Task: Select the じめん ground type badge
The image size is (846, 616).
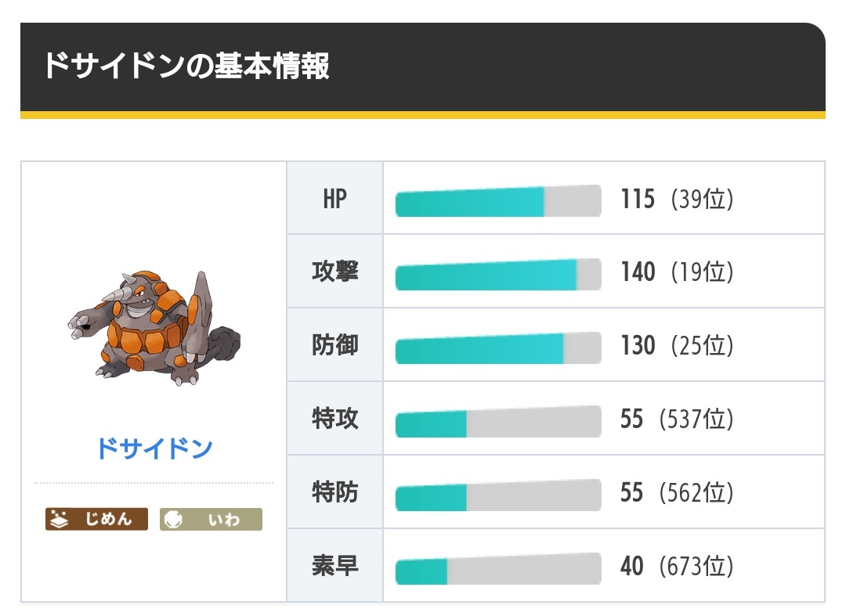Action: 96,519
